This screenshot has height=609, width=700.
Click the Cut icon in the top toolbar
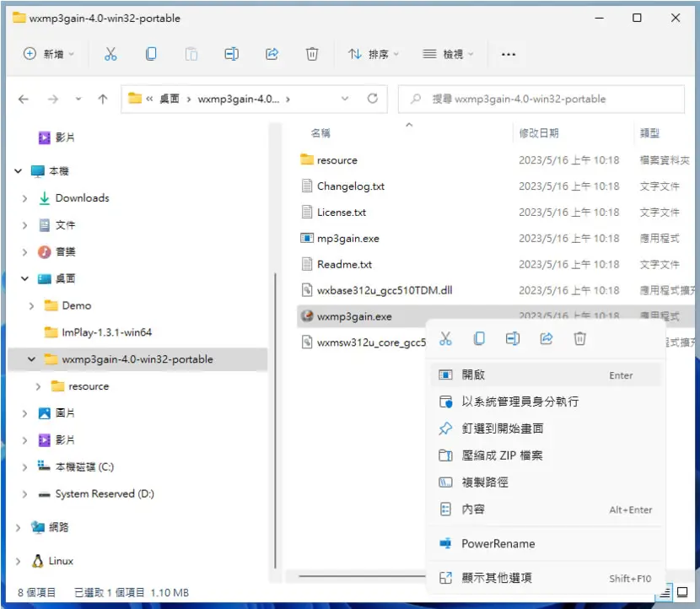coord(110,54)
